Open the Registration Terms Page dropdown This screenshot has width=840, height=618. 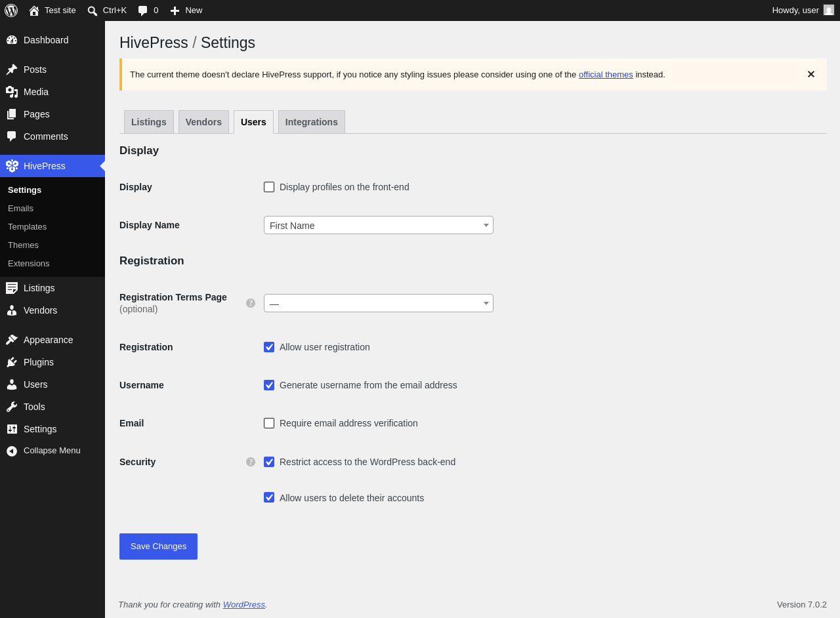click(x=379, y=303)
